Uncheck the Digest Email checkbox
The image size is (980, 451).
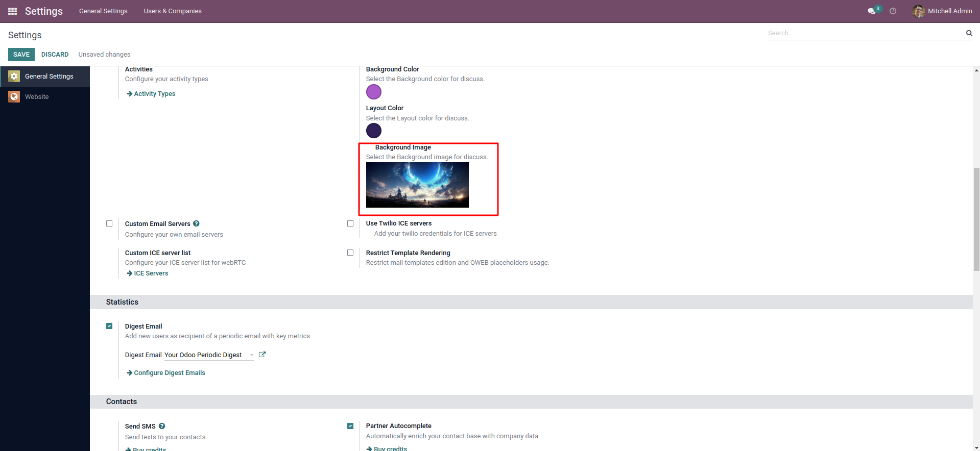(x=109, y=326)
